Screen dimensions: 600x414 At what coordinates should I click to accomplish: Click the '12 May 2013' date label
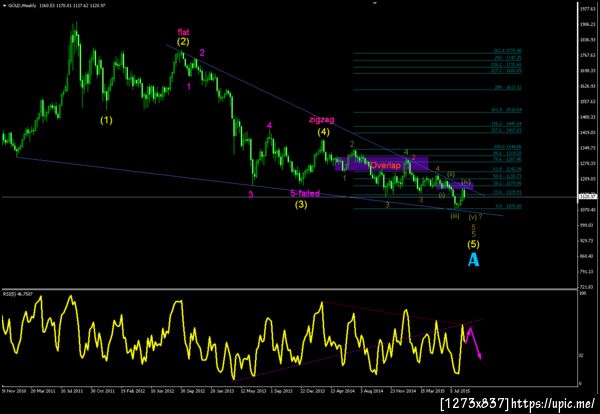tap(253, 391)
